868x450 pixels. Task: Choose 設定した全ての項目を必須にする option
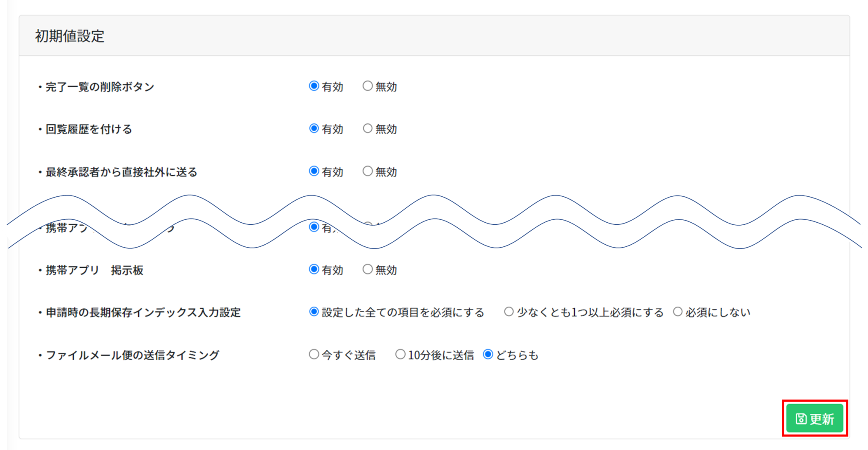click(314, 312)
